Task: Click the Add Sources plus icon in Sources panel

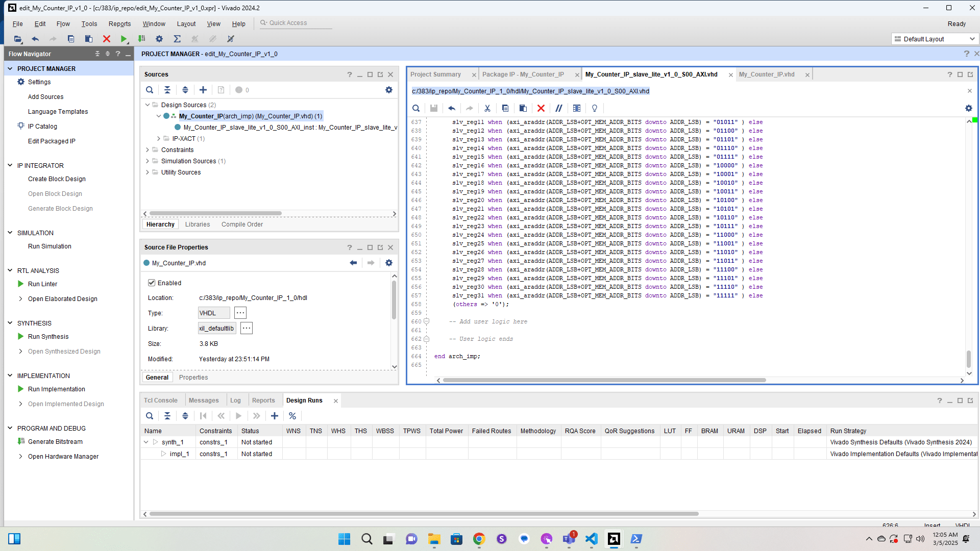Action: click(x=203, y=90)
